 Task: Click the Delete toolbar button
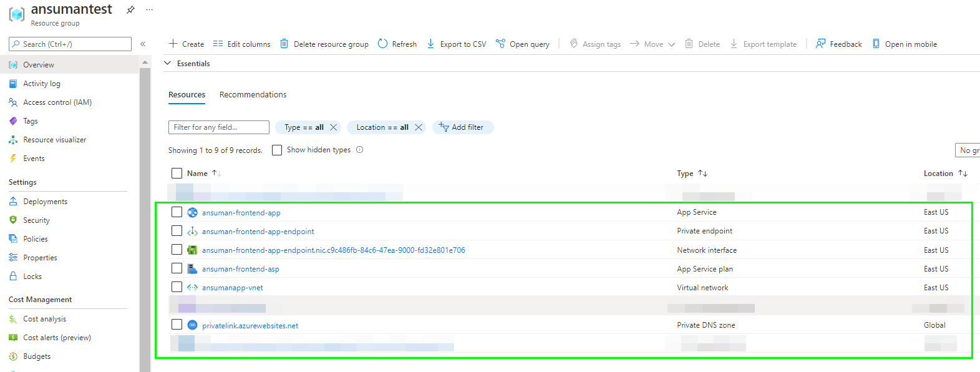(x=702, y=44)
